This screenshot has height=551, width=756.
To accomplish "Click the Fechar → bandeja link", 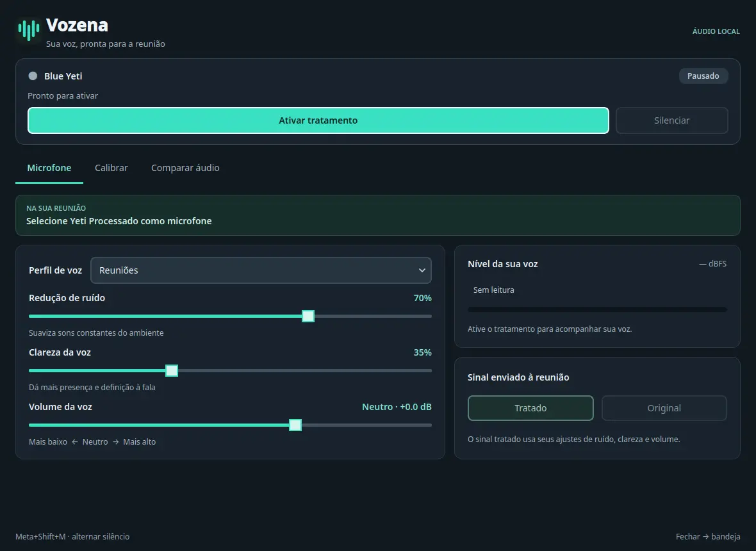I will [708, 536].
